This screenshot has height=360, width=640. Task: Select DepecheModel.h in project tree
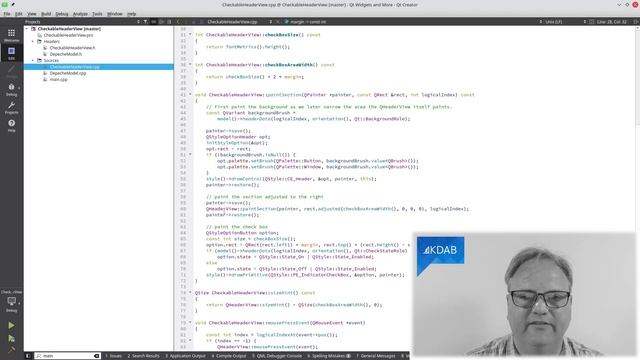[x=65, y=54]
